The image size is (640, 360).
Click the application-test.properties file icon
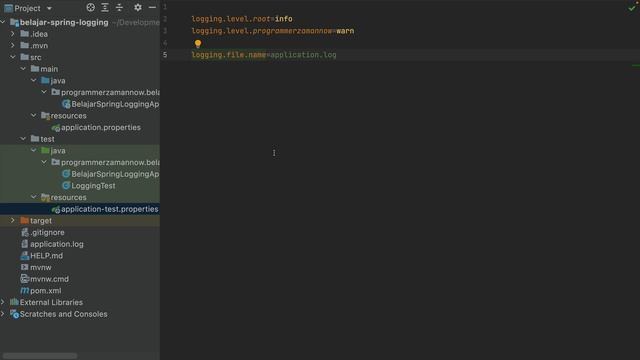coord(56,209)
